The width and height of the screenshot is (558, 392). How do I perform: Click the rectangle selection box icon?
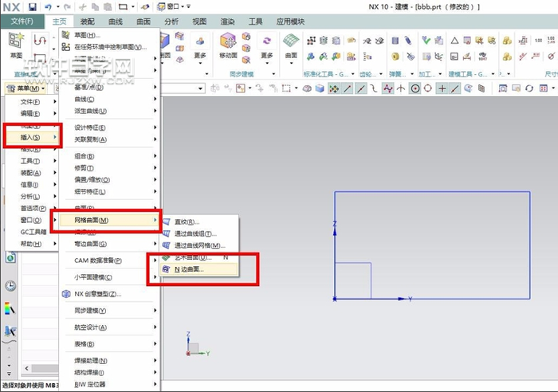tap(286, 88)
